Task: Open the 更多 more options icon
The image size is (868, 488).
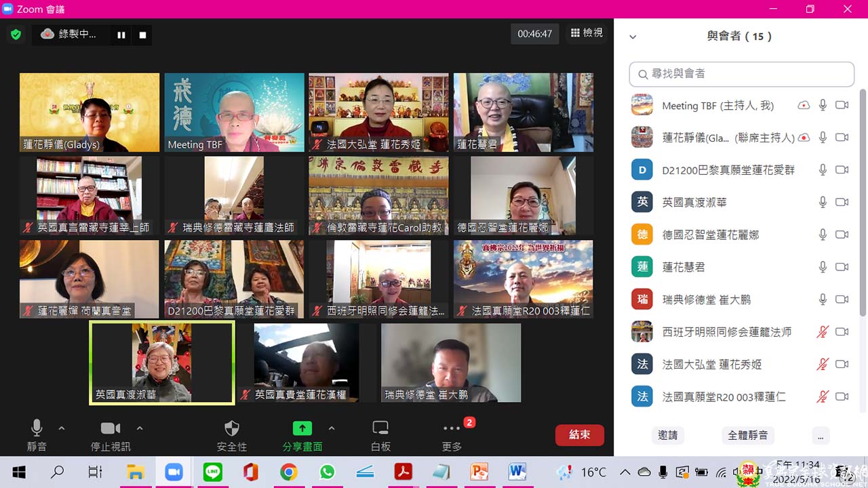Action: (x=452, y=428)
